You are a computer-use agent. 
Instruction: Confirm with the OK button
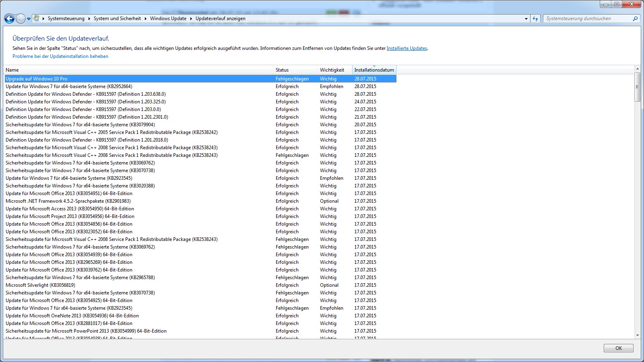click(x=619, y=348)
